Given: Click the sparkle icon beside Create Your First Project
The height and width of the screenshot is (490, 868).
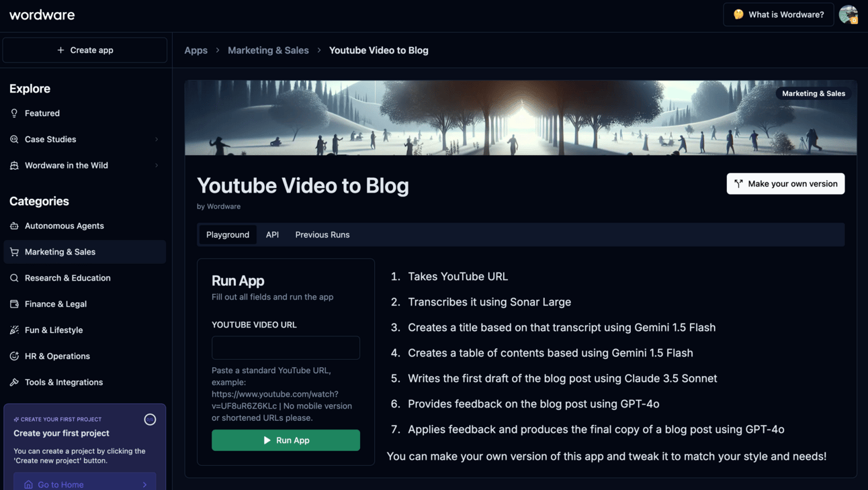Looking at the screenshot, I should 17,420.
